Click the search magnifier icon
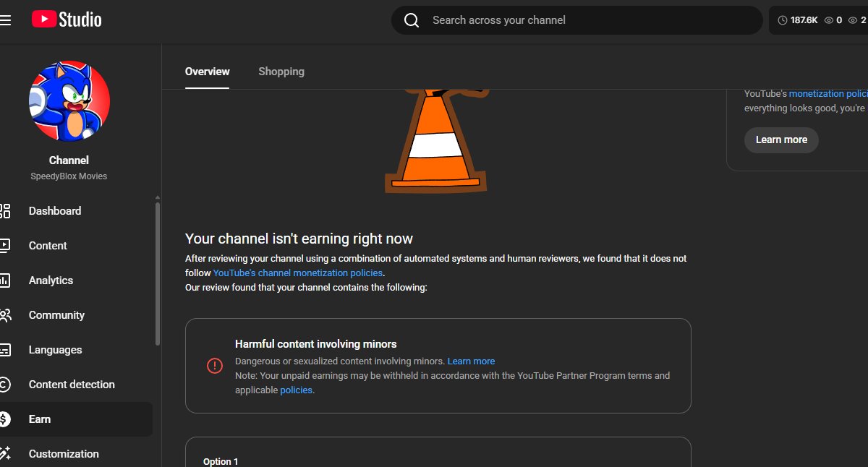Viewport: 868px width, 467px height. 412,20
